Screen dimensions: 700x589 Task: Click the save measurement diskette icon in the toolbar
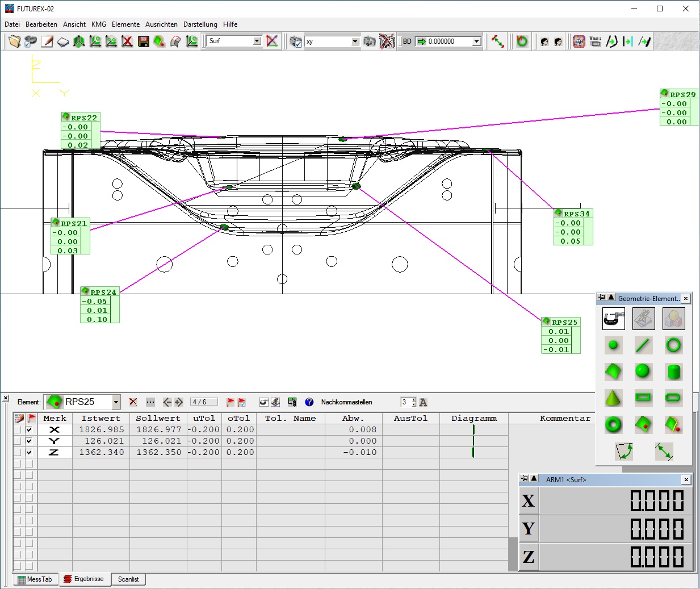143,41
